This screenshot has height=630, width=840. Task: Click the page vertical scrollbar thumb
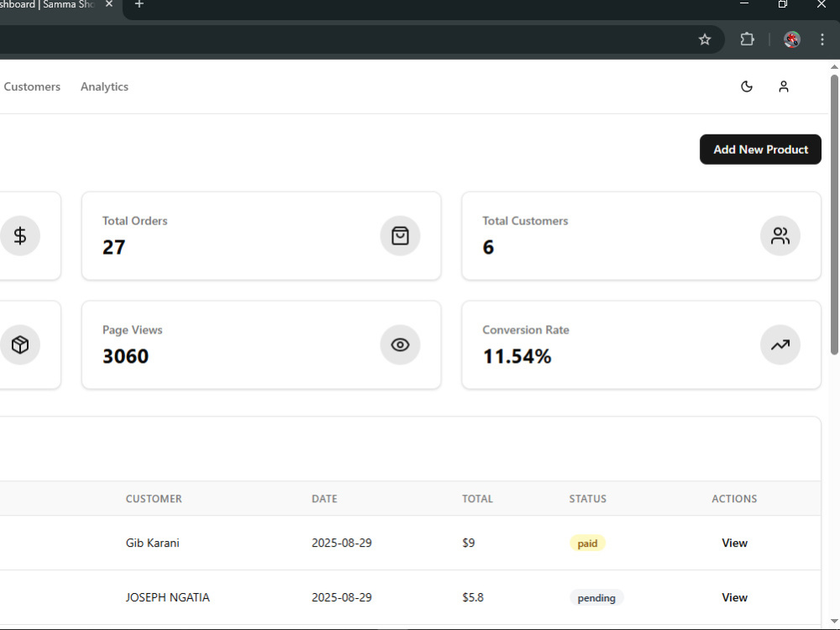[x=834, y=214]
